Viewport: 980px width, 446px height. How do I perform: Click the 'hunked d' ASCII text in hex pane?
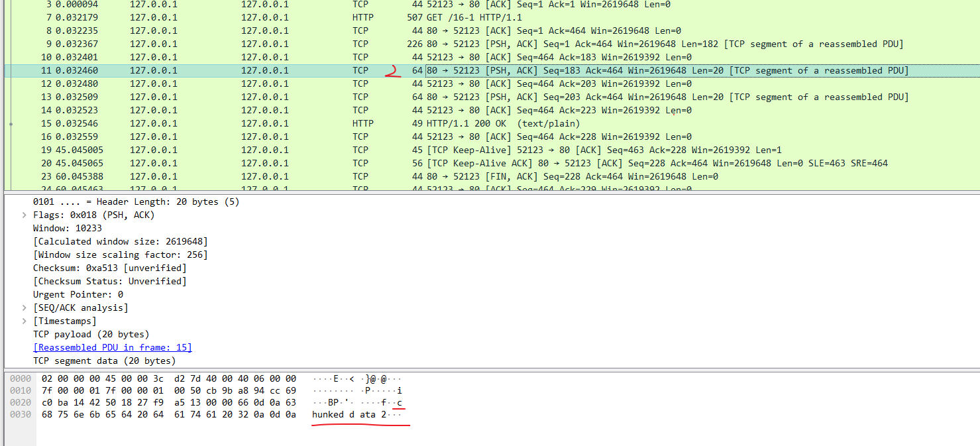(333, 414)
